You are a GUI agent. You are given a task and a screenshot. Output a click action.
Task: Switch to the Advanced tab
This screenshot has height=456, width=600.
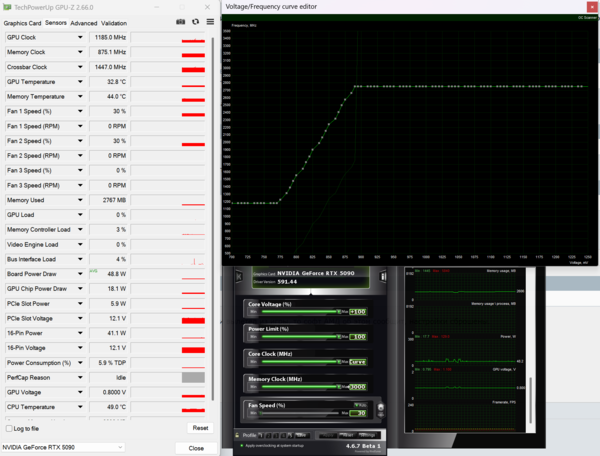[x=84, y=23]
